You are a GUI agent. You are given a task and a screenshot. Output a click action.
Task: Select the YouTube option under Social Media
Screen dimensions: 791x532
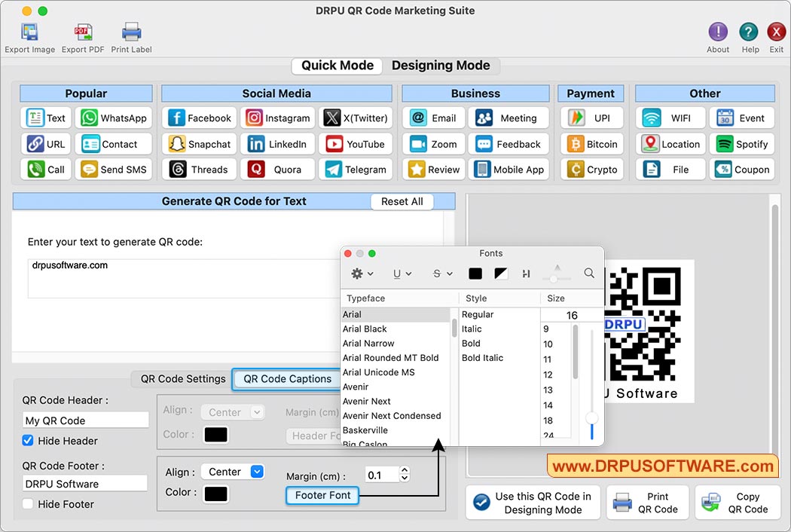coord(356,143)
